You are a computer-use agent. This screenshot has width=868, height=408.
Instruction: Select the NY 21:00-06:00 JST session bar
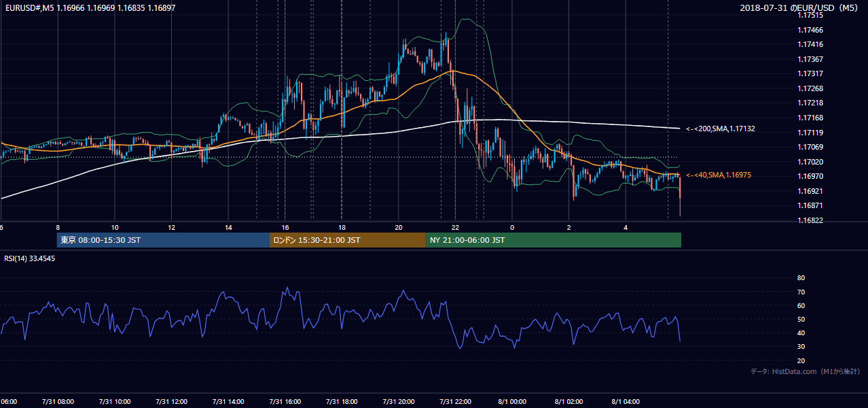(x=554, y=240)
